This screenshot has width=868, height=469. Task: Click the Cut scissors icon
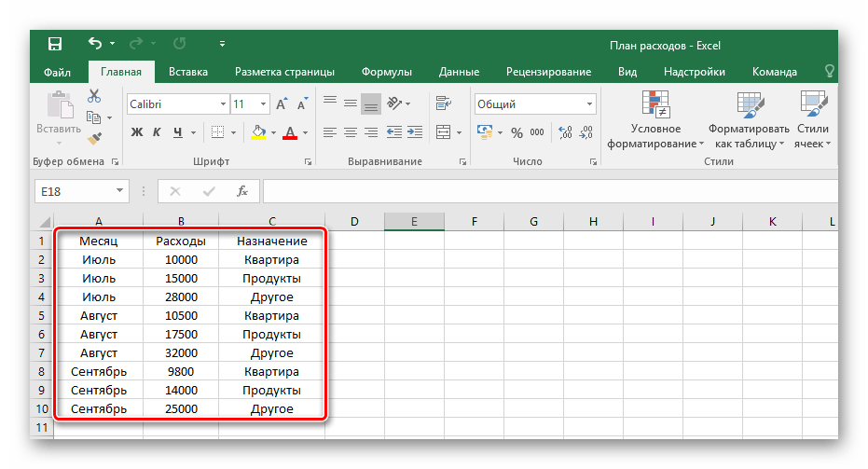[x=94, y=96]
